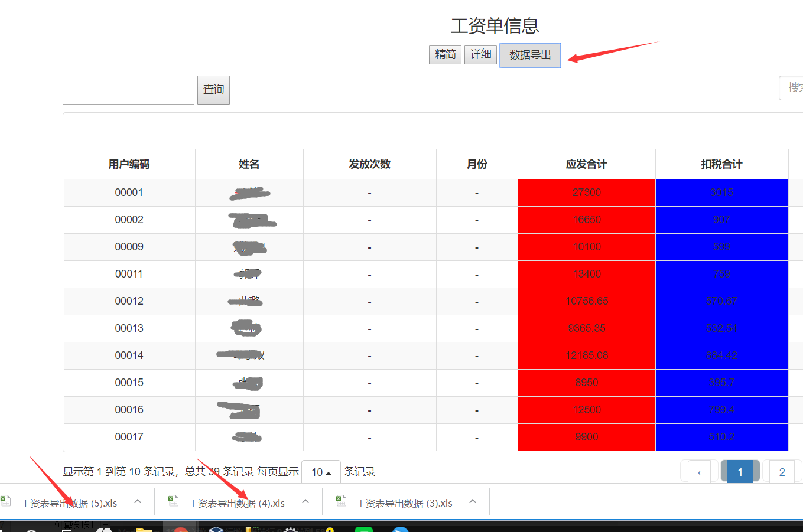
Task: Sort by the 发放次数 column header
Action: [369, 164]
